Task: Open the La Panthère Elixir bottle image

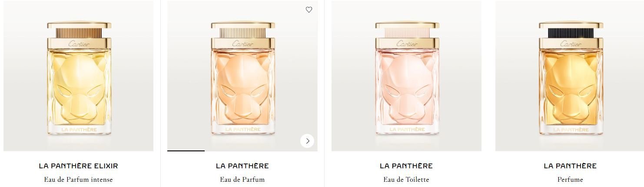Action: tap(79, 76)
